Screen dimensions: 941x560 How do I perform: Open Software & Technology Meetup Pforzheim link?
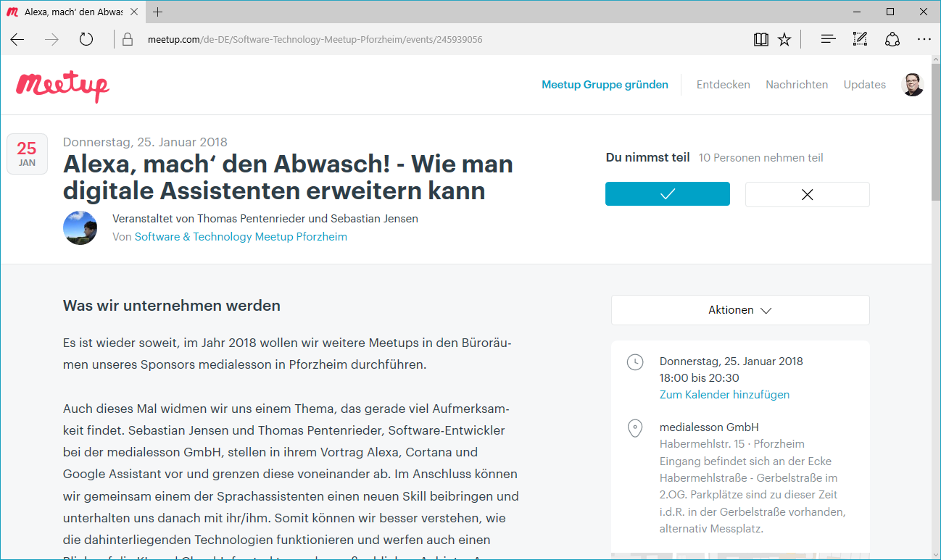click(241, 237)
